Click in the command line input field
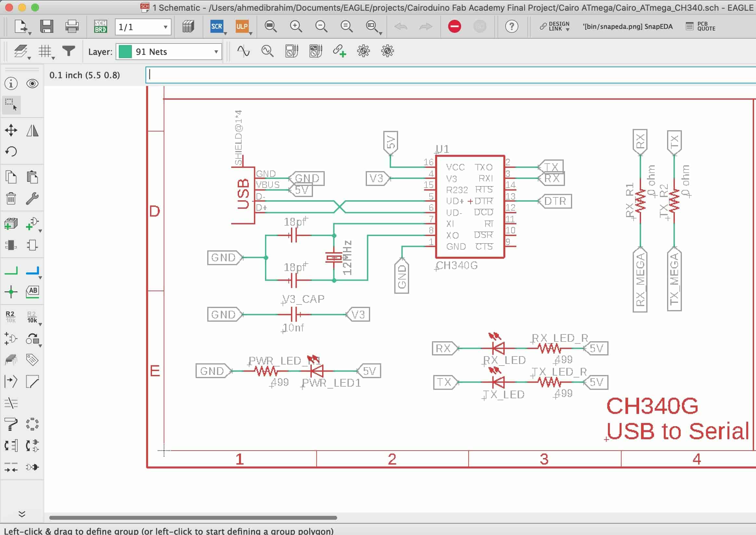This screenshot has width=756, height=535. pos(451,75)
